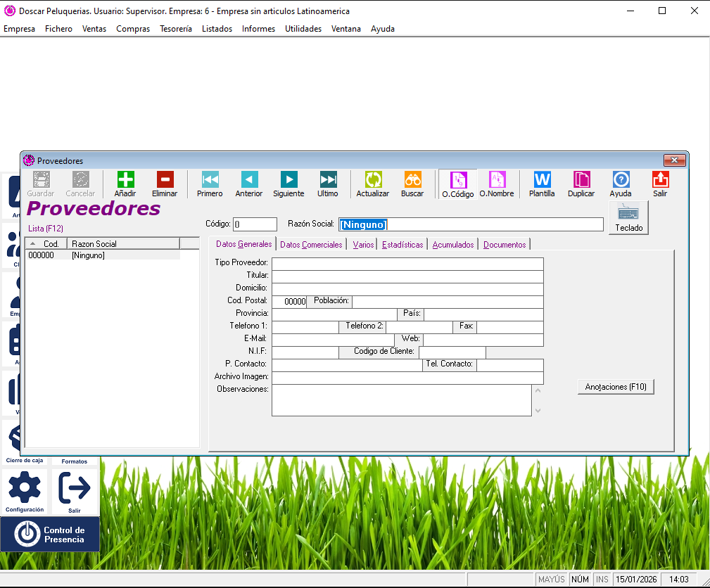Go to Siguiente record

click(289, 180)
